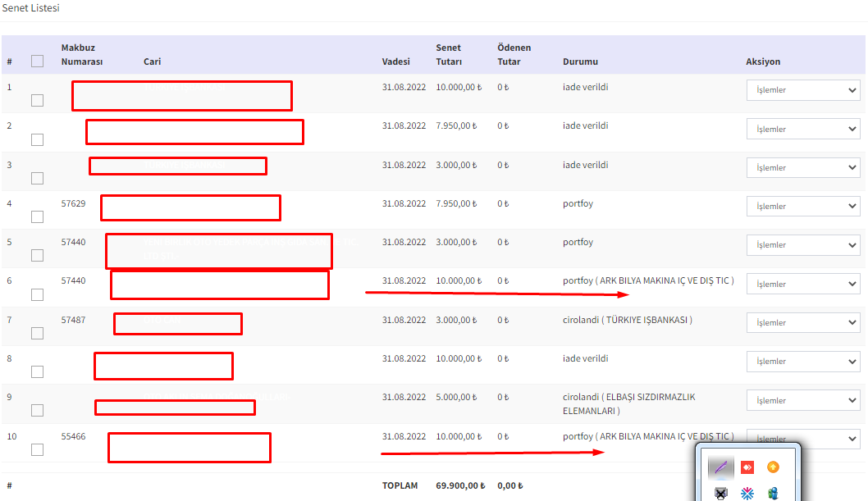Viewport: 868px width, 501px height.
Task: Click the tray icon with black X
Action: point(720,493)
